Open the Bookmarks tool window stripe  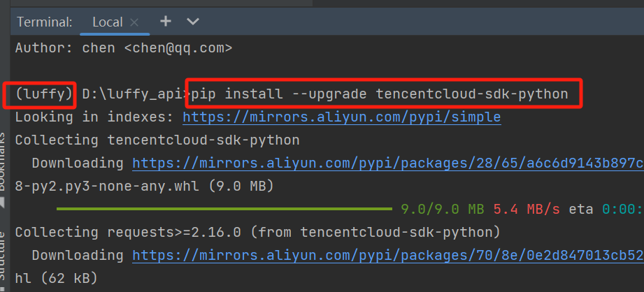coord(3,162)
